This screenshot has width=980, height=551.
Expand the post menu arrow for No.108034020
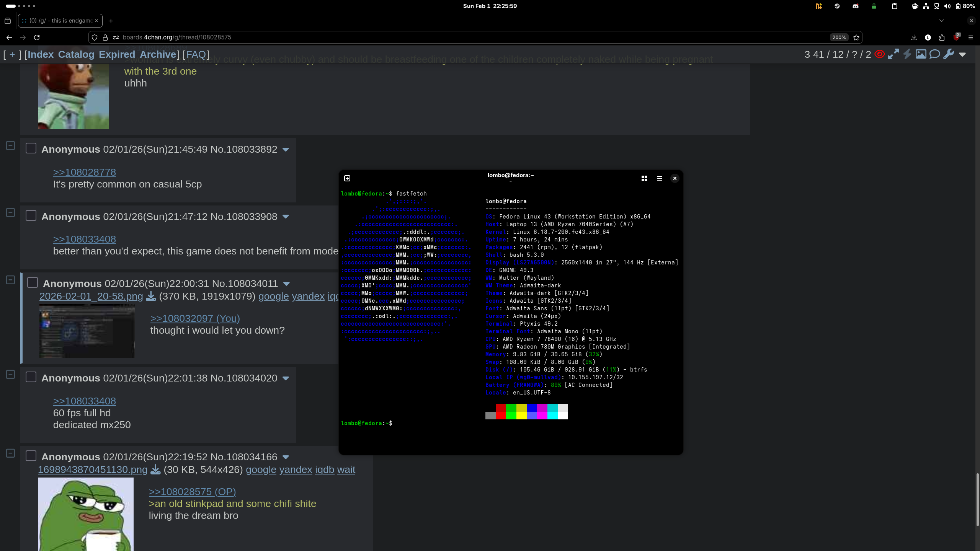(286, 378)
